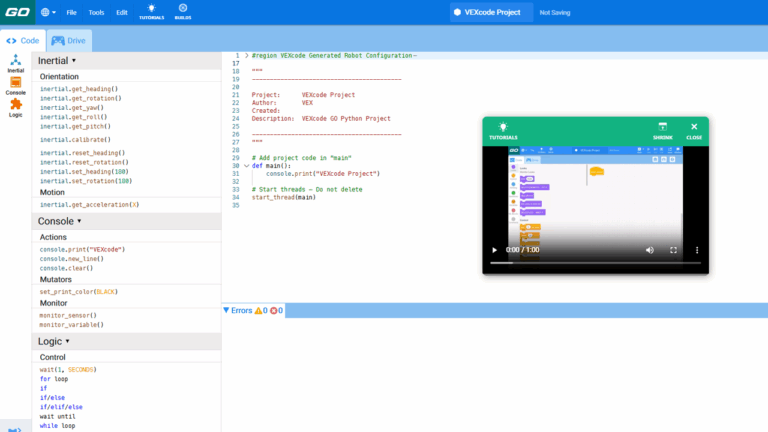Viewport: 768px width, 432px height.
Task: Switch to the Drive tab
Action: [69, 41]
